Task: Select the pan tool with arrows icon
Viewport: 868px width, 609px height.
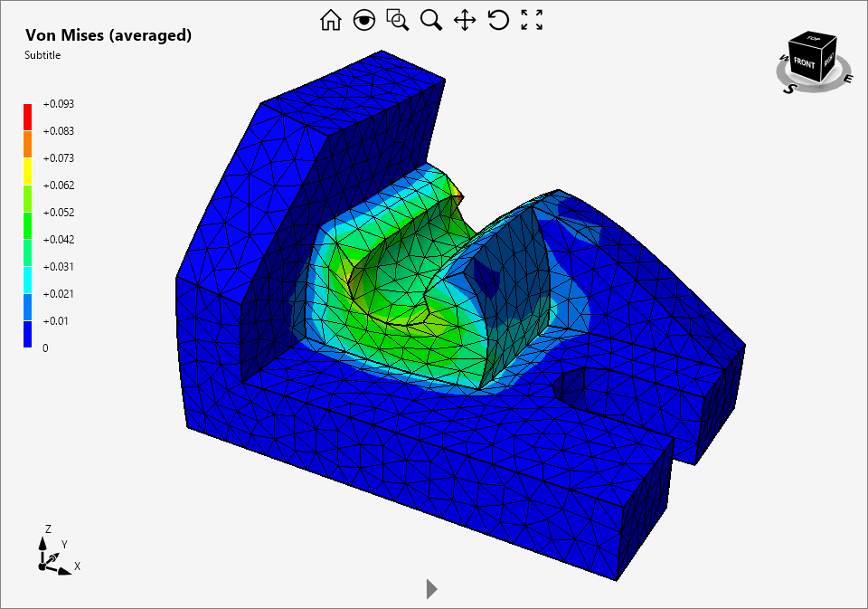Action: [x=464, y=19]
